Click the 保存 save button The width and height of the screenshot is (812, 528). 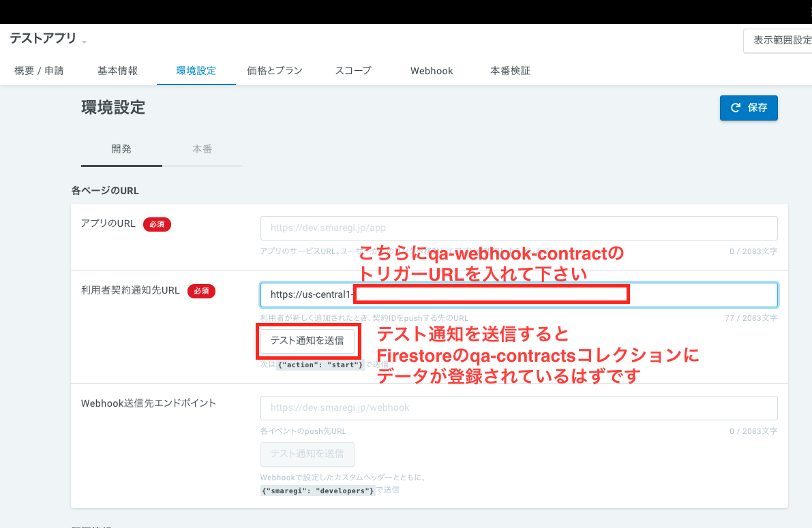point(749,108)
